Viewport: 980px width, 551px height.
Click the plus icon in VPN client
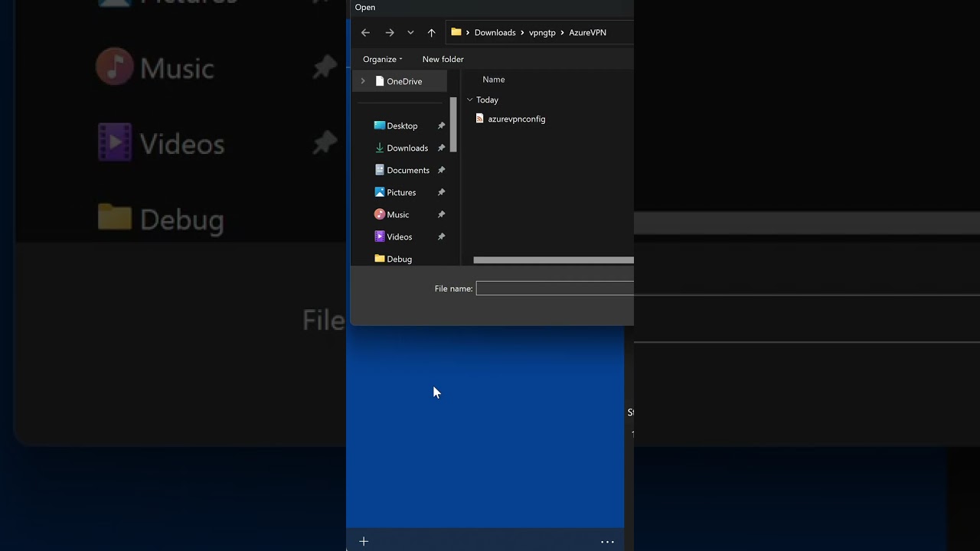tap(364, 541)
